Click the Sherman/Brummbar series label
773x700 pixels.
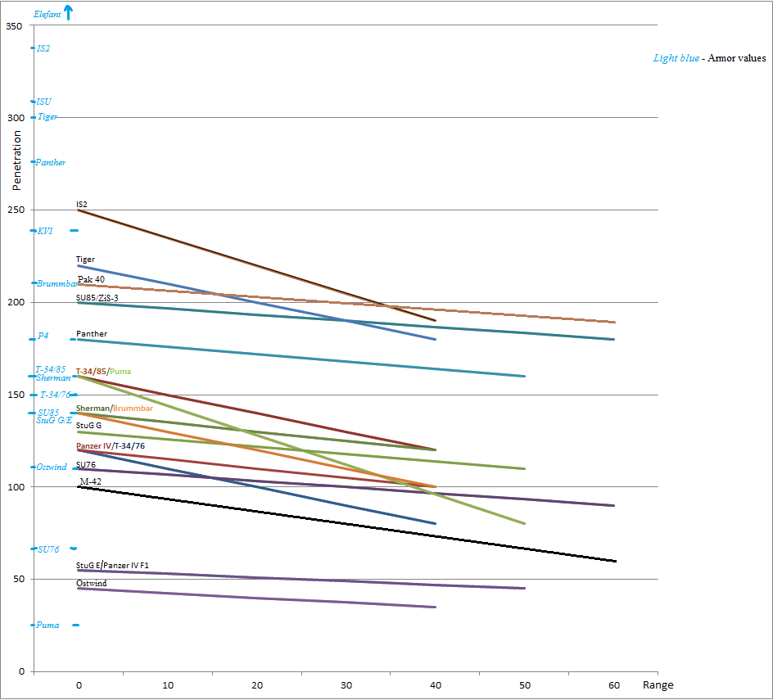114,408
